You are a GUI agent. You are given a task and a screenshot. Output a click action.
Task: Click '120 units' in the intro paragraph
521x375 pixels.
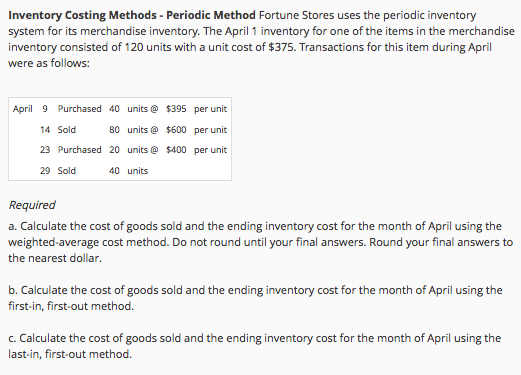[148, 47]
